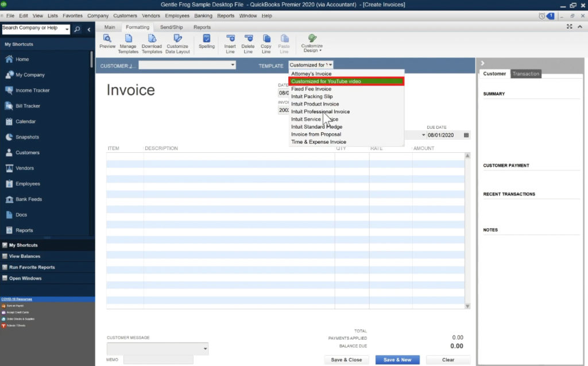Expand the View Balances section
The width and height of the screenshot is (588, 366).
point(25,256)
